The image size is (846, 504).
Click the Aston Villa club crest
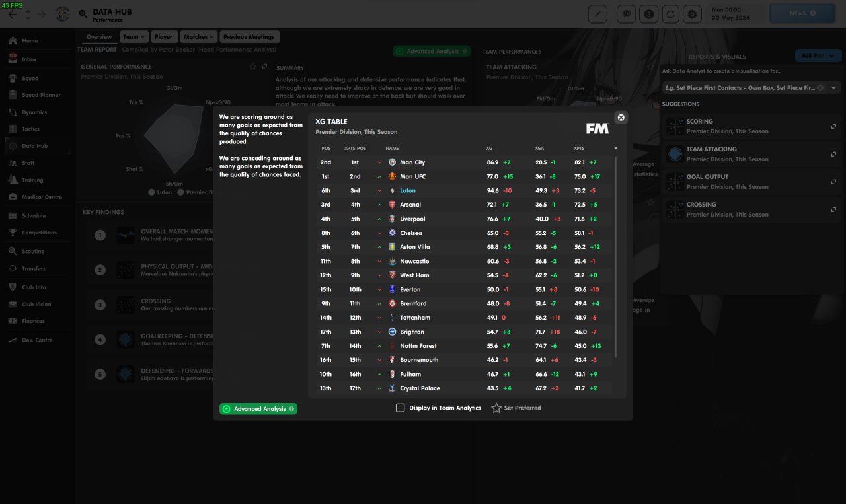(393, 247)
